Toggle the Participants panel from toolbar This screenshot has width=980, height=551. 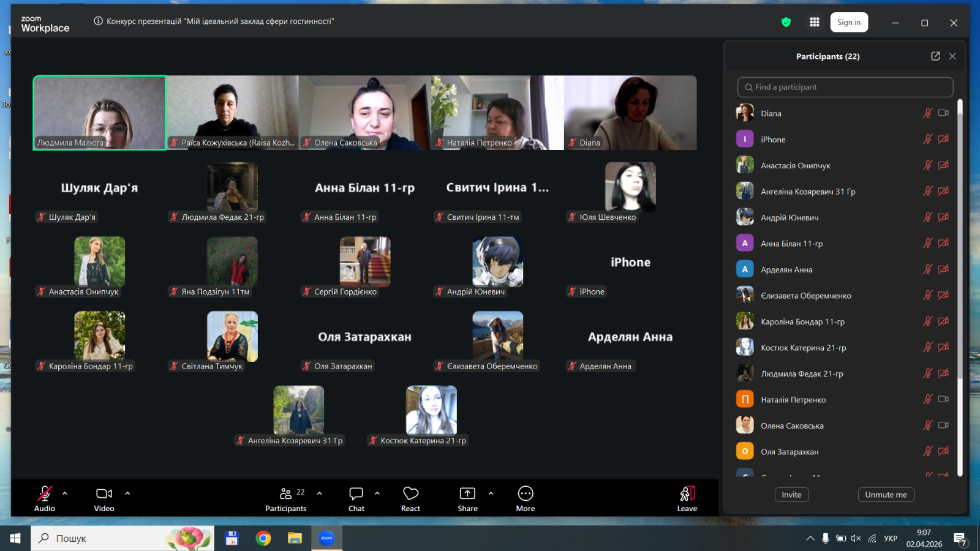pyautogui.click(x=286, y=498)
